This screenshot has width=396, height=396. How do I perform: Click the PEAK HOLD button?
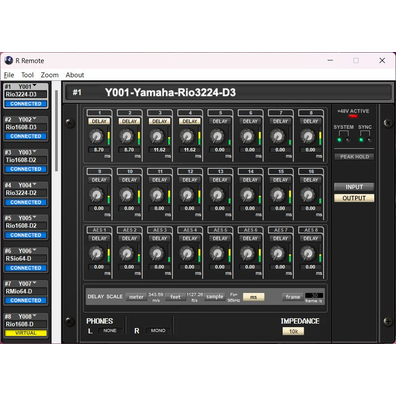pyautogui.click(x=354, y=157)
